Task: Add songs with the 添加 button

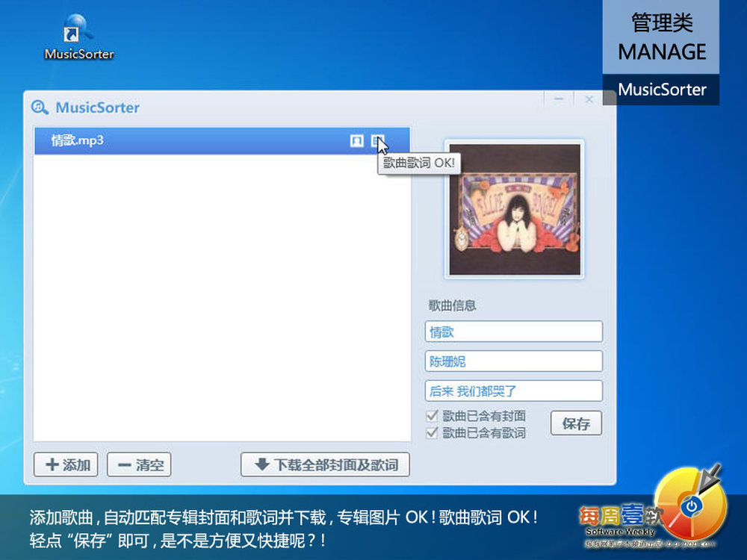Action: (66, 464)
